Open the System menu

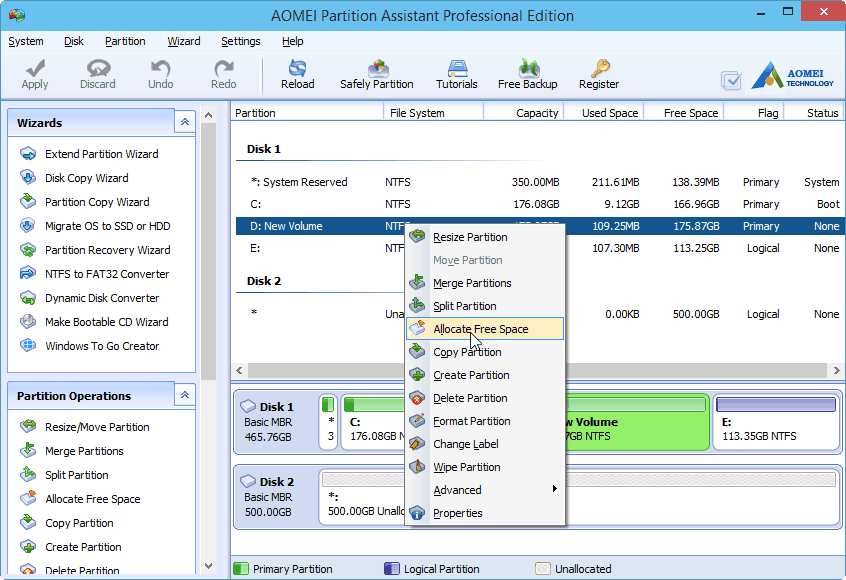pos(26,42)
